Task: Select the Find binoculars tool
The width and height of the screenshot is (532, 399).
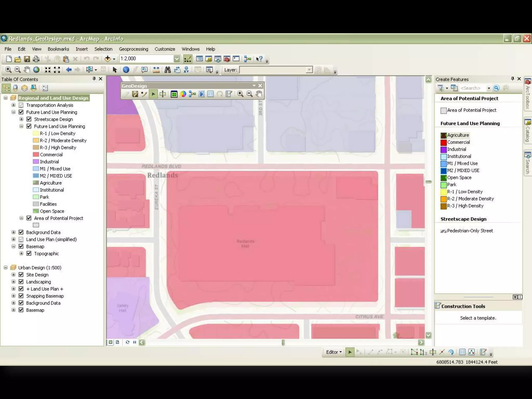Action: pyautogui.click(x=168, y=70)
